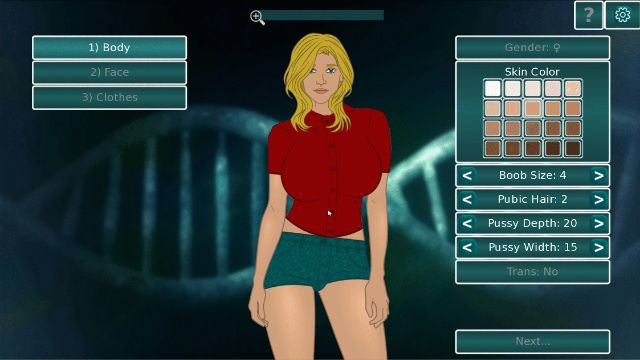Open the help question mark icon
The width and height of the screenshot is (640, 360).
(x=588, y=15)
